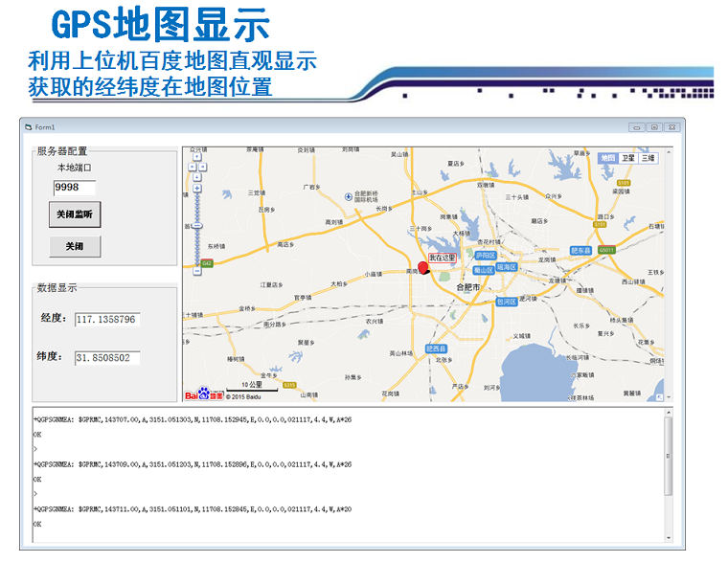Click the © 2015 Baidu copyright text
728x562 pixels.
tap(243, 397)
